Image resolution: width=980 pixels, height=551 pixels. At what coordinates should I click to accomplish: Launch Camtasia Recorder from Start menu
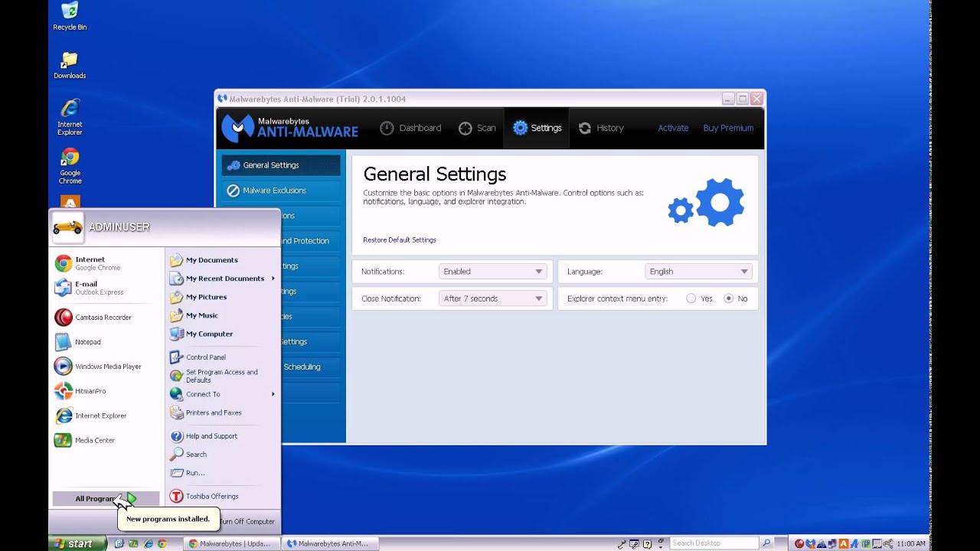click(x=107, y=317)
